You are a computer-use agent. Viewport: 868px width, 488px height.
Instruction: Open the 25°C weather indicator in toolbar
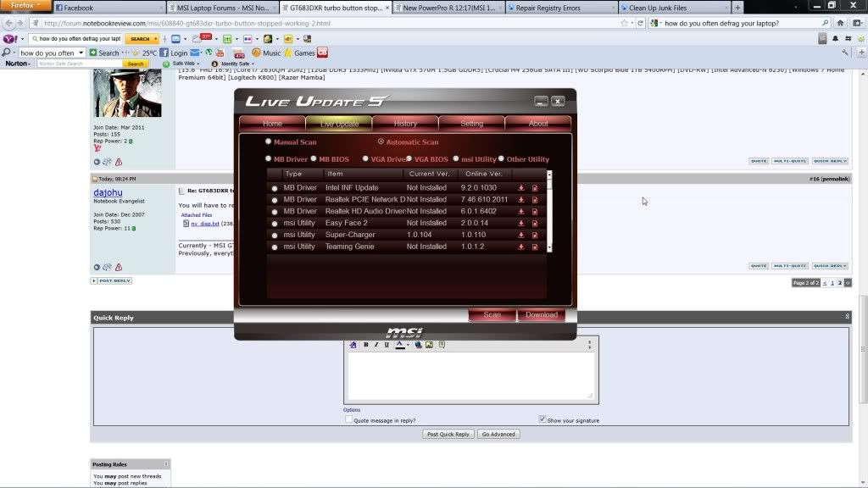pos(144,53)
